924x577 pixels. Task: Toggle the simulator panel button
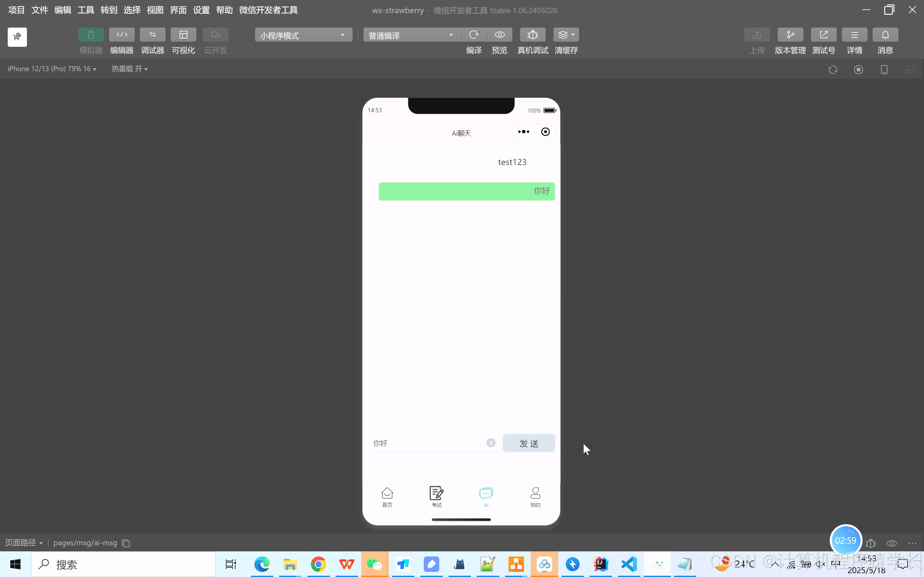click(91, 35)
